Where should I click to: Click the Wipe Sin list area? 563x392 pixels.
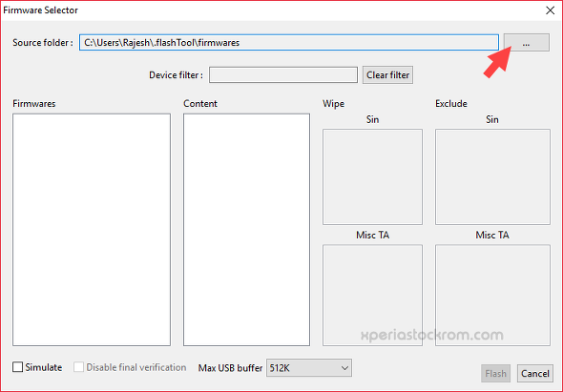click(x=372, y=177)
